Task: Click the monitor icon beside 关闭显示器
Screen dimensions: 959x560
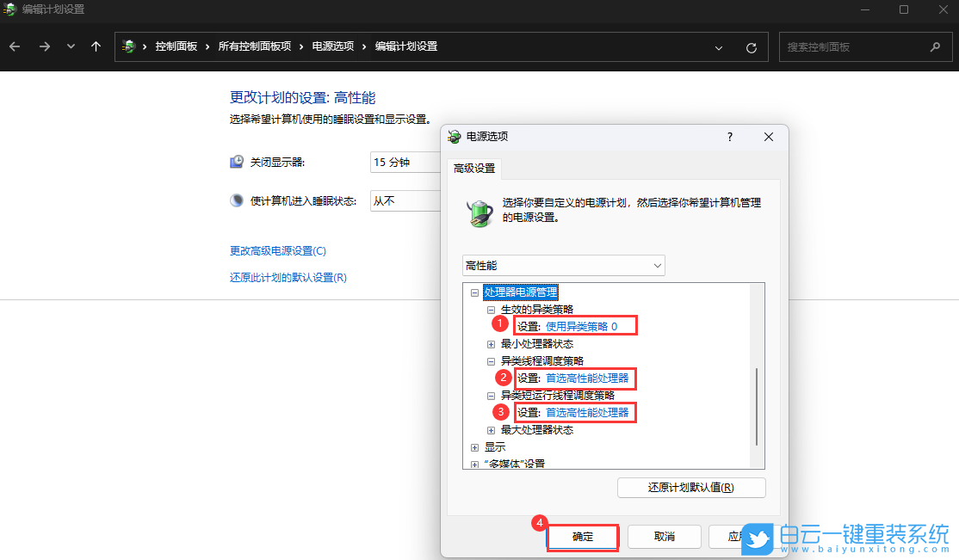Action: [236, 162]
